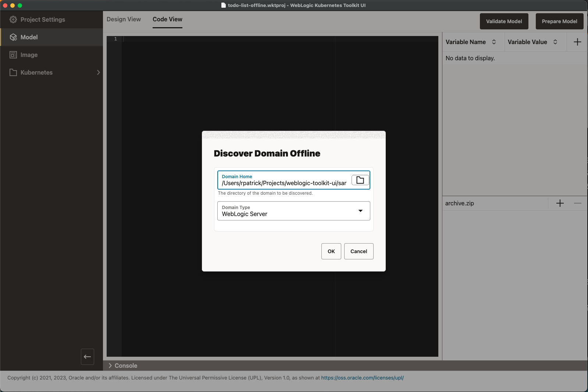Collapse sidebar with the left arrow button
Viewport: 588px width, 392px height.
coord(88,357)
